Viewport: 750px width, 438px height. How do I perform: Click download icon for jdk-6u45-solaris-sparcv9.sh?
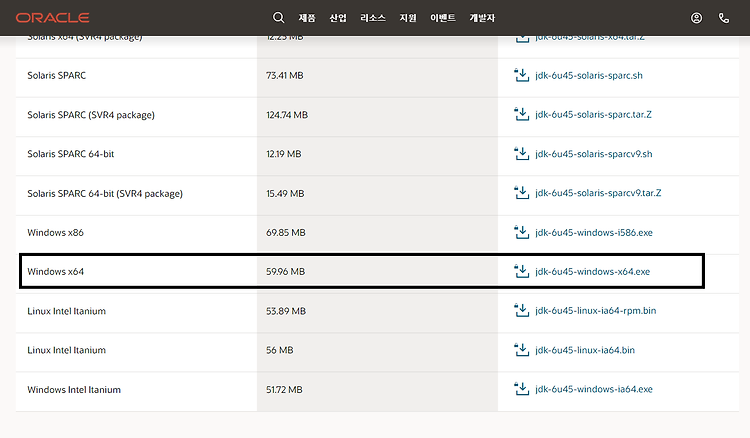coord(521,153)
